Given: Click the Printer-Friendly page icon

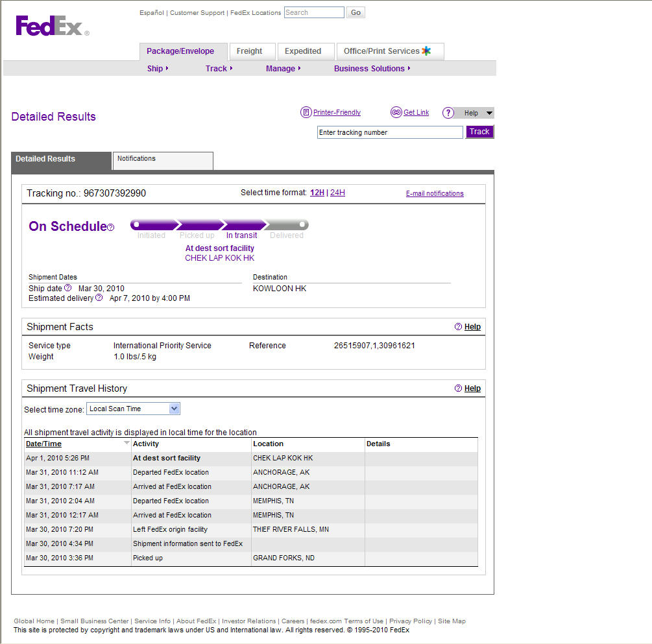Looking at the screenshot, I should tap(306, 112).
